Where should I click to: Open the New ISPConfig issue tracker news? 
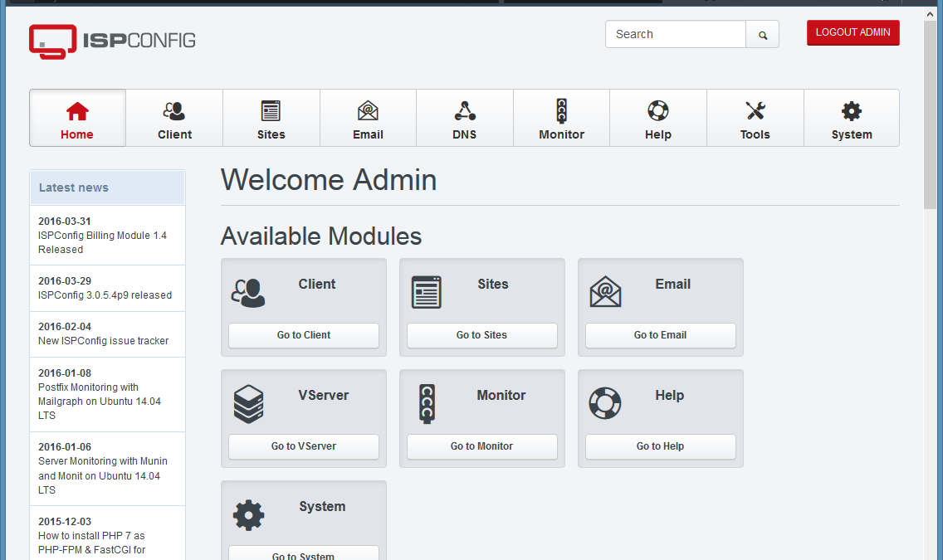point(104,341)
